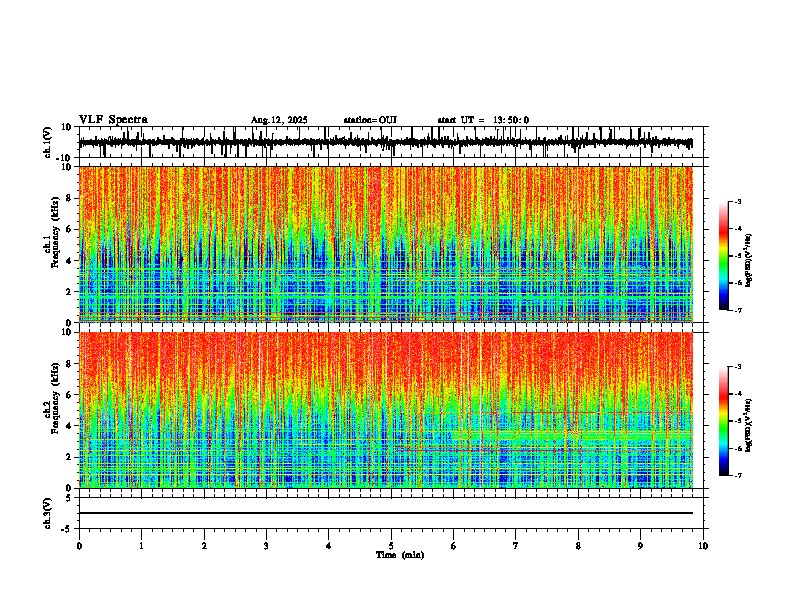The width and height of the screenshot is (792, 612).
Task: Click the ch.2 'Frequency (kHz)' axis label
Action: (x=55, y=398)
